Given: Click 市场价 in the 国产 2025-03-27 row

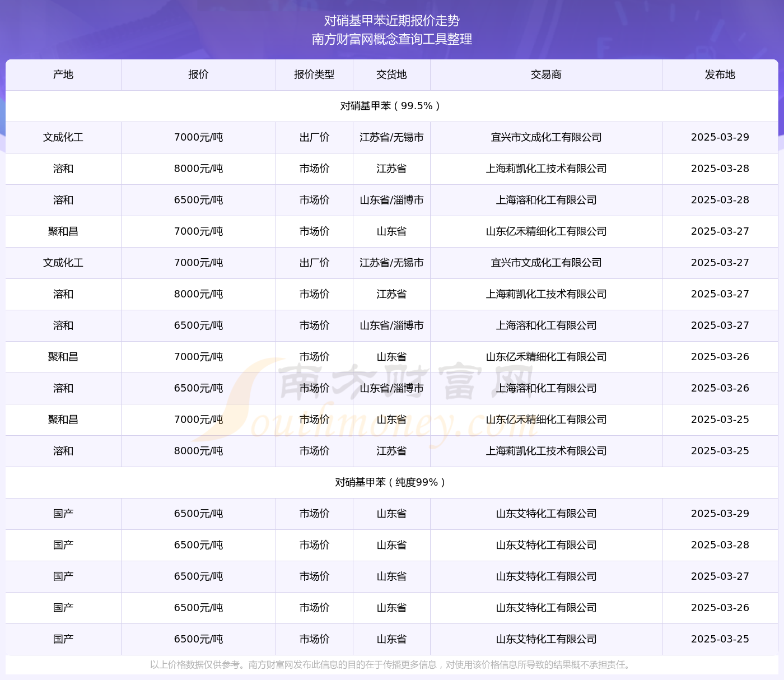Looking at the screenshot, I should click(314, 576).
